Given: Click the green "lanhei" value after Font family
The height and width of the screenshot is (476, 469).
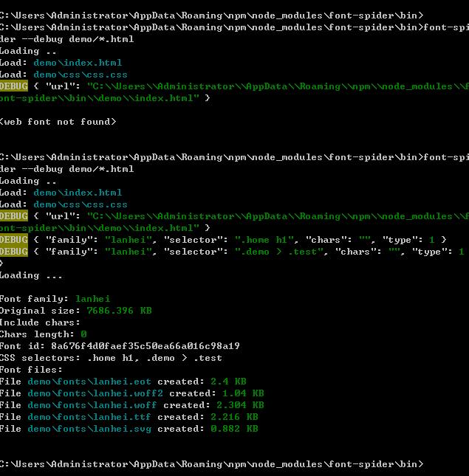Looking at the screenshot, I should (92, 299).
